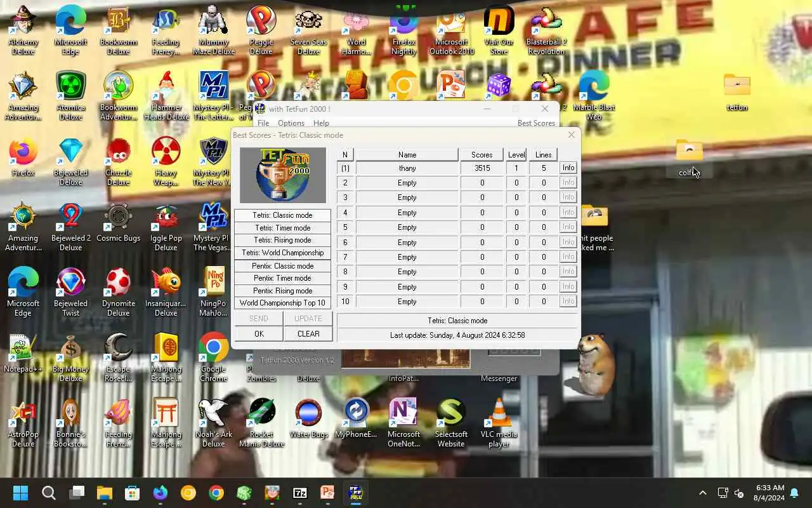This screenshot has height=508, width=812.
Task: Open the Hammer Heads Deluxe desktop shortcut
Action: pyautogui.click(x=166, y=97)
